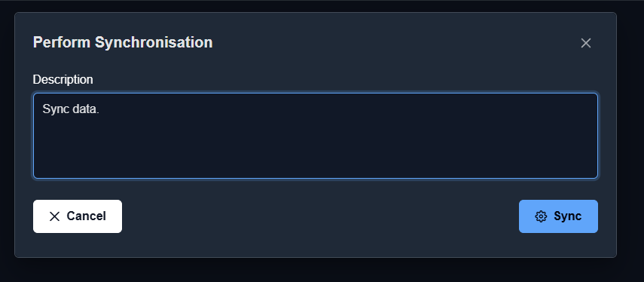The width and height of the screenshot is (644, 282).
Task: Click the X icon inside the Cancel button
Action: click(x=54, y=216)
